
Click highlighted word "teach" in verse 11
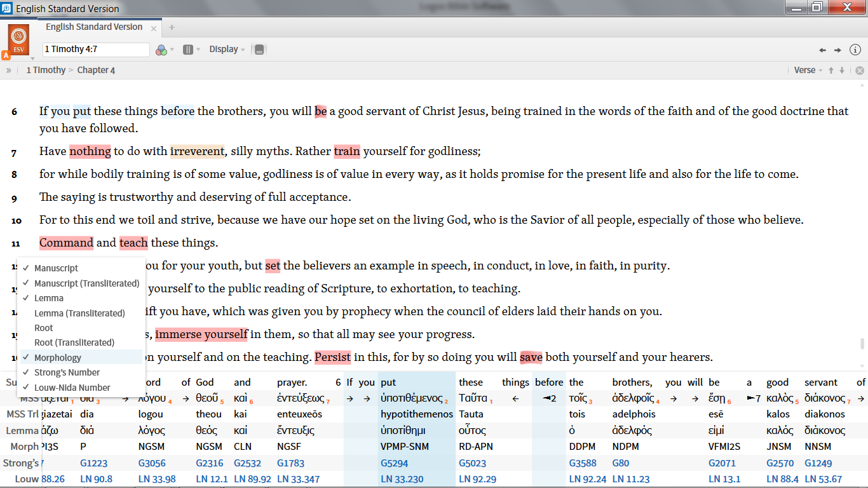click(x=133, y=243)
